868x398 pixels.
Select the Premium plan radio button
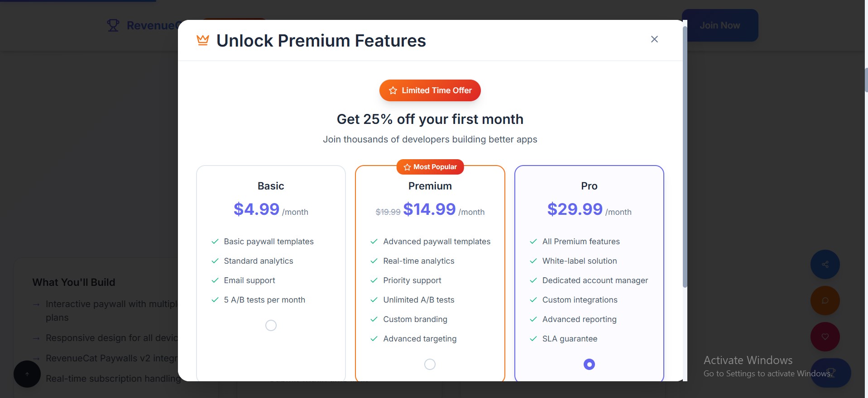tap(430, 365)
